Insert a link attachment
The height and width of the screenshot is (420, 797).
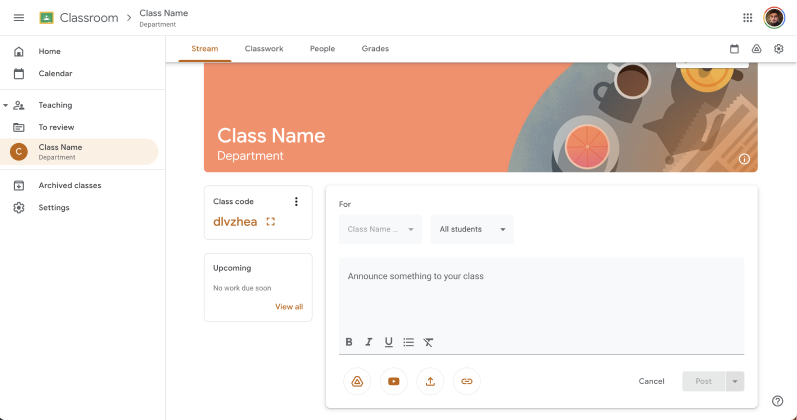click(x=466, y=381)
